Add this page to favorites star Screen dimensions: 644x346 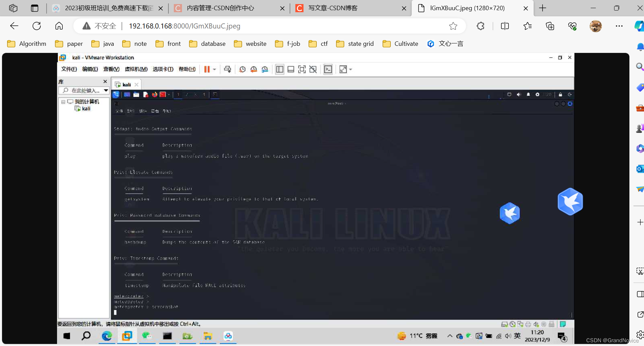(x=453, y=26)
